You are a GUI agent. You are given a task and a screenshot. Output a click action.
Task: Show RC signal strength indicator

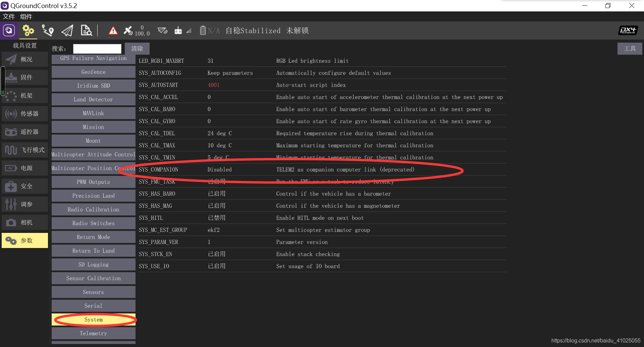coord(183,31)
